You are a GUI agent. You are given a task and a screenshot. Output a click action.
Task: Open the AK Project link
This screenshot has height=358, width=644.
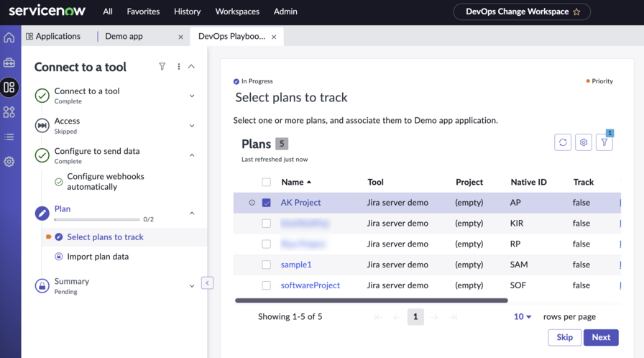(300, 203)
